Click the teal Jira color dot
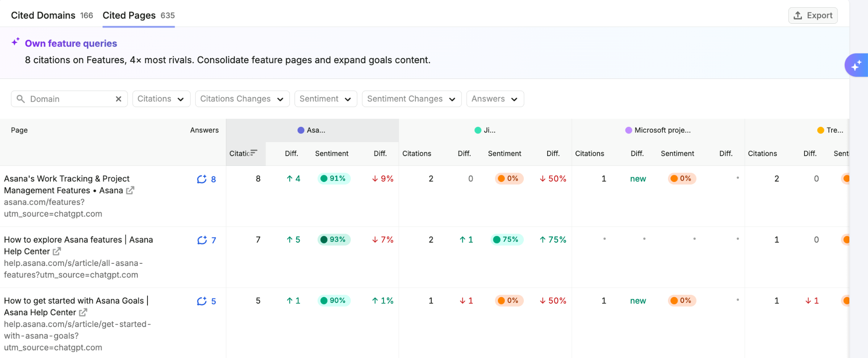This screenshot has width=868, height=358. (x=478, y=130)
